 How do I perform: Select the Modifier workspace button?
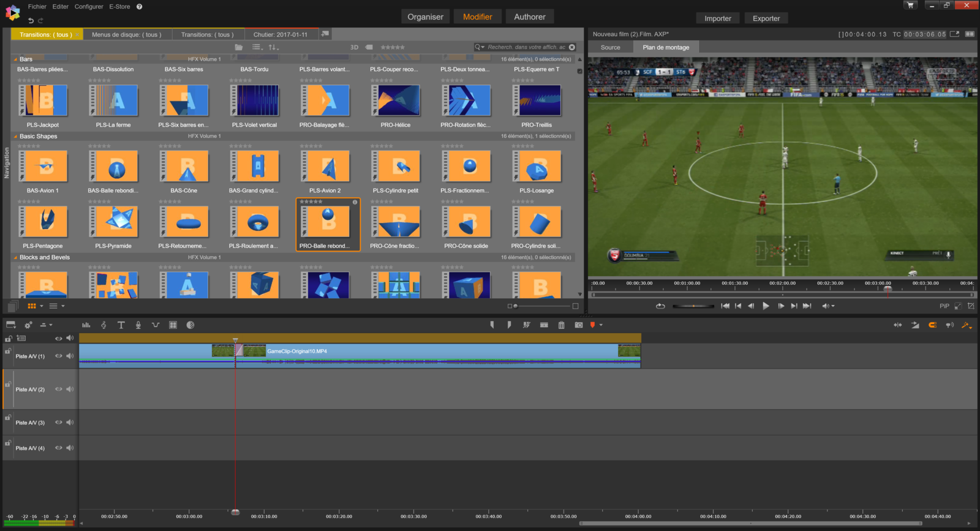(478, 17)
